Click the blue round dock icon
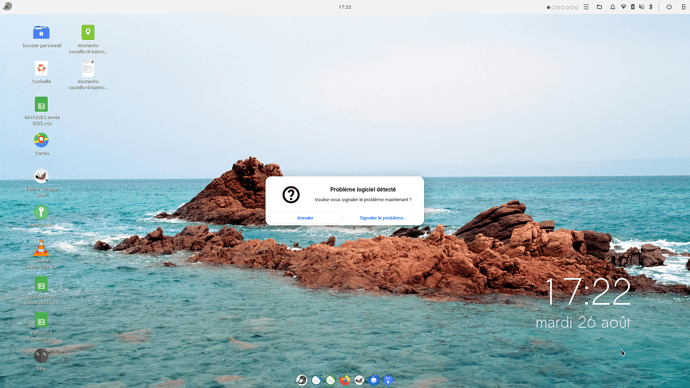The image size is (690, 388). (x=374, y=380)
